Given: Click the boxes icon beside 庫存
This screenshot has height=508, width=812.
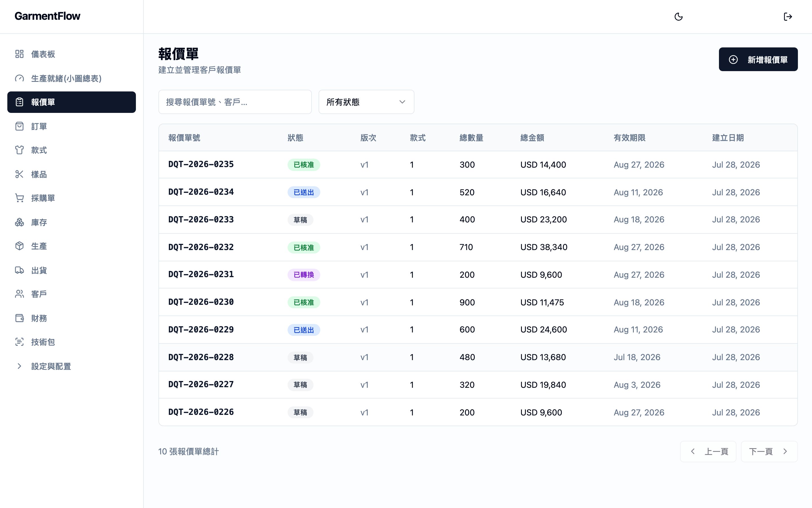Looking at the screenshot, I should [19, 222].
